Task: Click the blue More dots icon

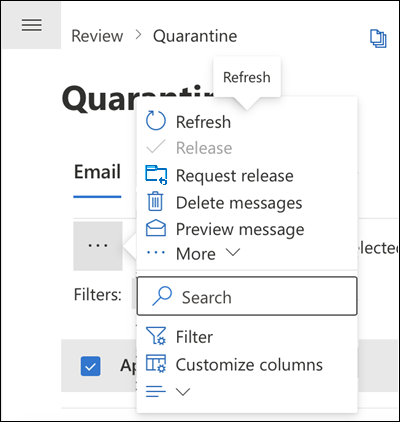Action: pyautogui.click(x=156, y=253)
